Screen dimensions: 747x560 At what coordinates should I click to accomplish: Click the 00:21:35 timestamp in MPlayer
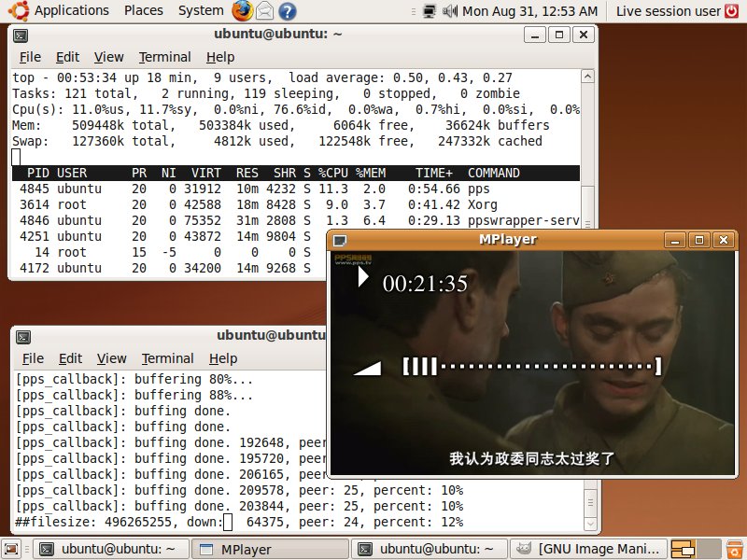point(425,284)
